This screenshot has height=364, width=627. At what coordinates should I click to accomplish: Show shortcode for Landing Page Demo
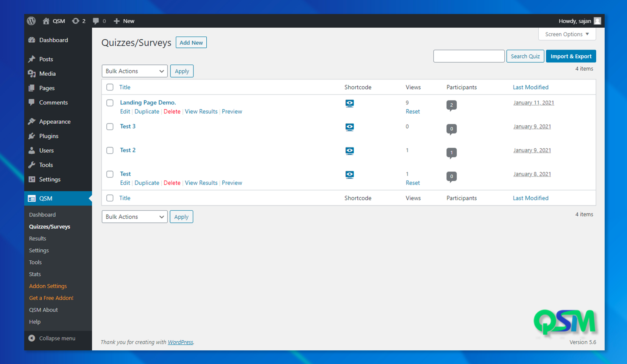coord(349,103)
